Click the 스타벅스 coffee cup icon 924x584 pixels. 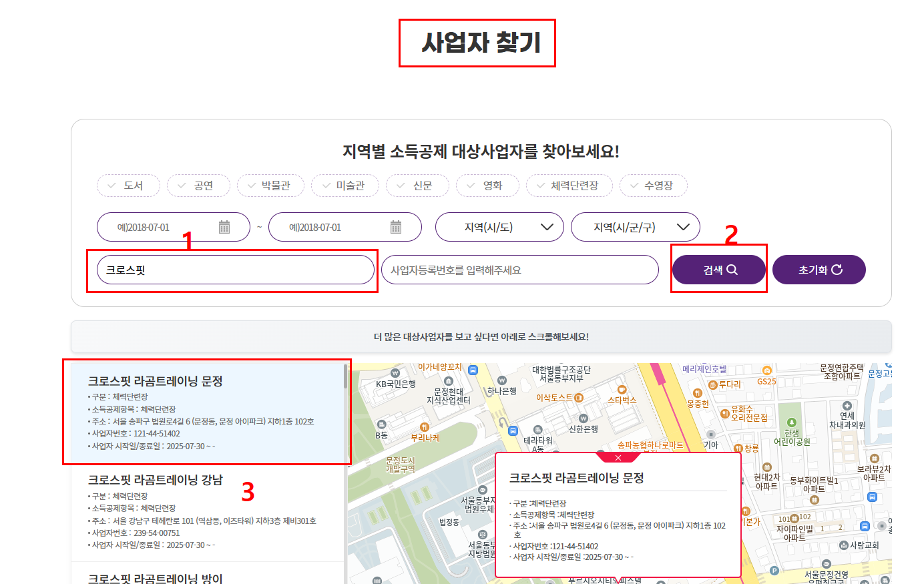[622, 389]
